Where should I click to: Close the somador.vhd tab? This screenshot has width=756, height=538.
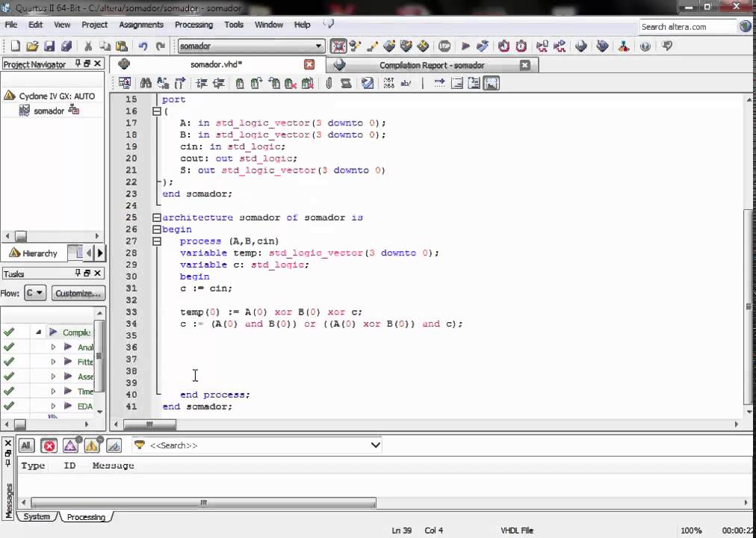tap(309, 64)
